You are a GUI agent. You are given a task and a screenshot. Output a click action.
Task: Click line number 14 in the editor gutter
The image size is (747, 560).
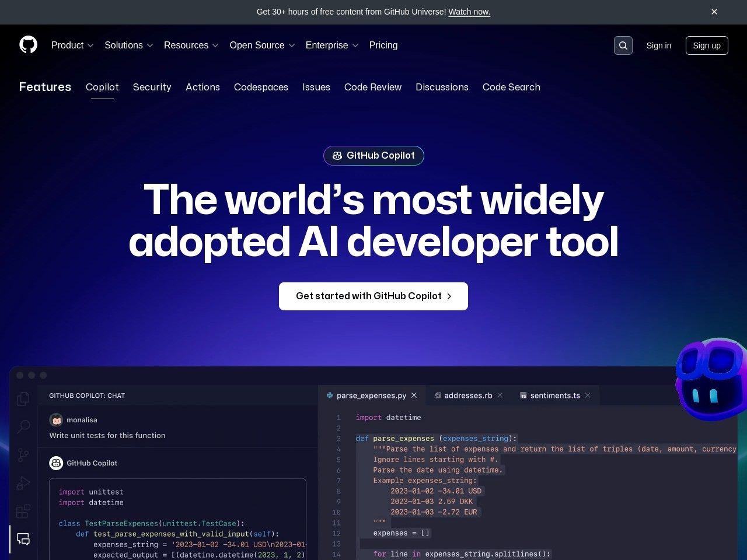tap(336, 554)
